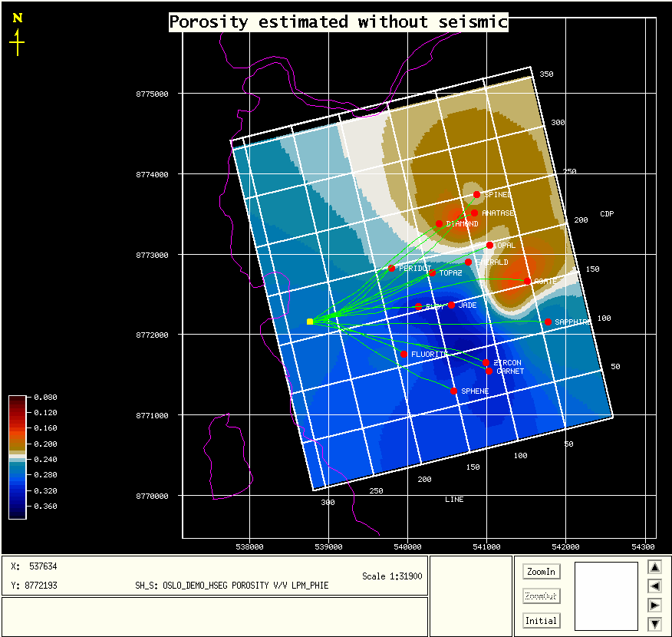Click the white overview map thumbnail
This screenshot has height=637, width=672.
606,596
